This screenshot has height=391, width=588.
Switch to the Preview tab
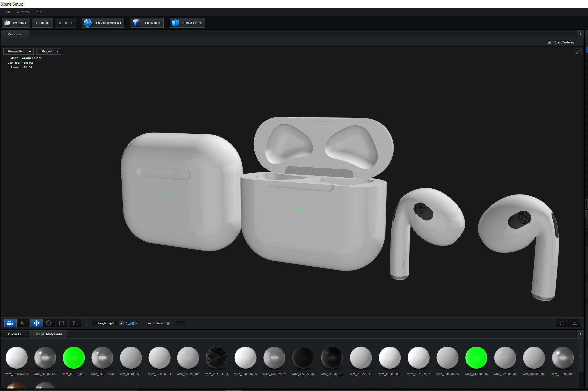coord(15,34)
